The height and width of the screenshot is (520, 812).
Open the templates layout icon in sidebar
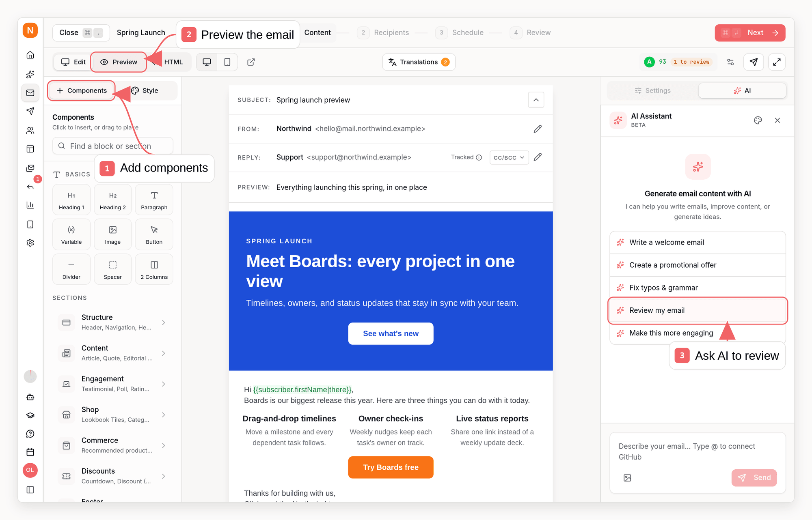(30, 149)
